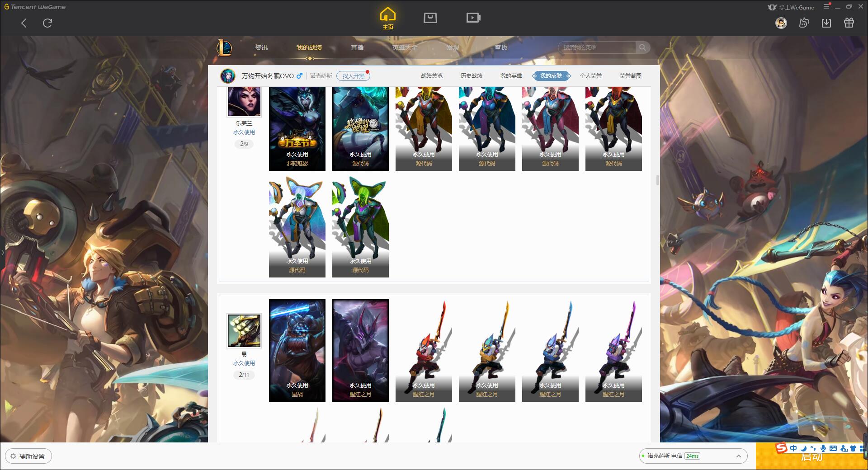Select the golden 腥红之月 chroma

pos(487,350)
